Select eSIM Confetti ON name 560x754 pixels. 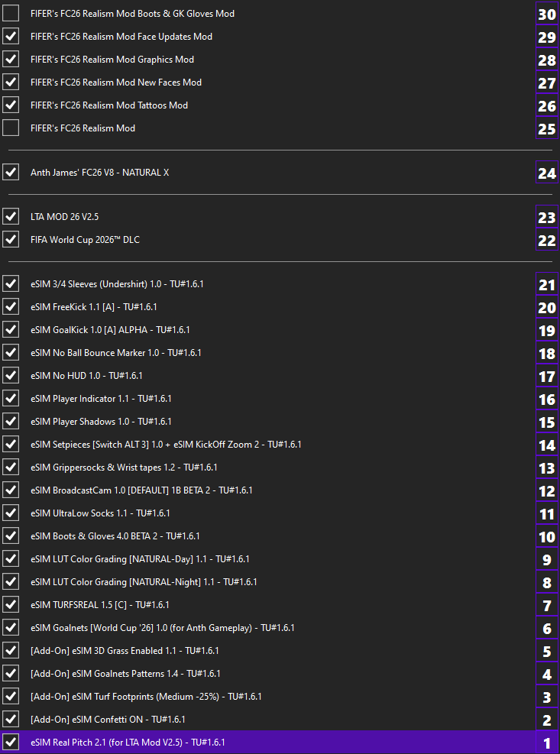pyautogui.click(x=108, y=720)
